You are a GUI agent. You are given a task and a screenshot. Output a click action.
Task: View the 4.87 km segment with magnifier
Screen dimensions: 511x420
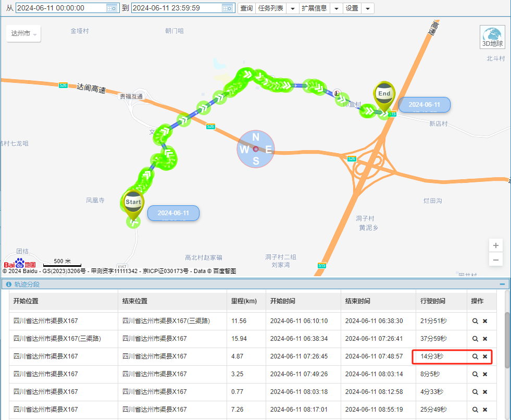point(475,356)
